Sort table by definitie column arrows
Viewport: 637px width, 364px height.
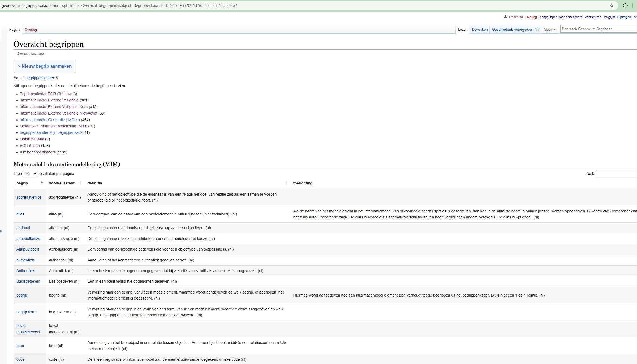coord(286,183)
